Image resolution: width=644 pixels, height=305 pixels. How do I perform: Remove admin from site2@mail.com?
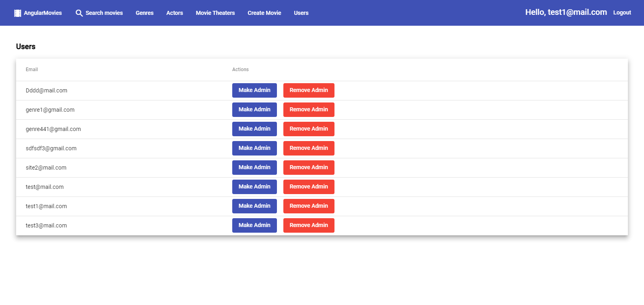click(309, 168)
